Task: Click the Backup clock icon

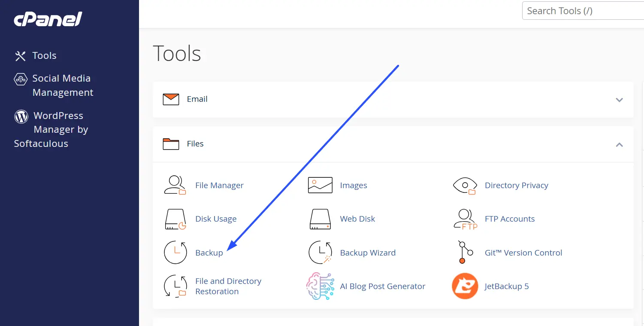Action: [175, 253]
